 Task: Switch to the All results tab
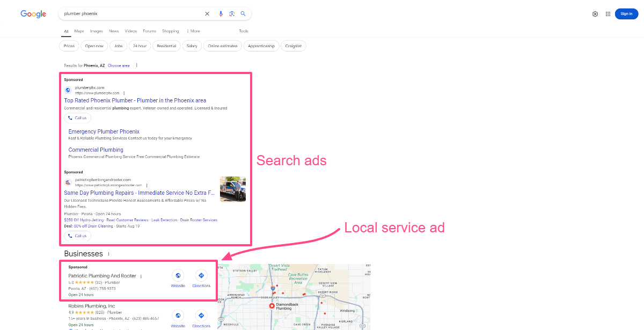tap(66, 31)
